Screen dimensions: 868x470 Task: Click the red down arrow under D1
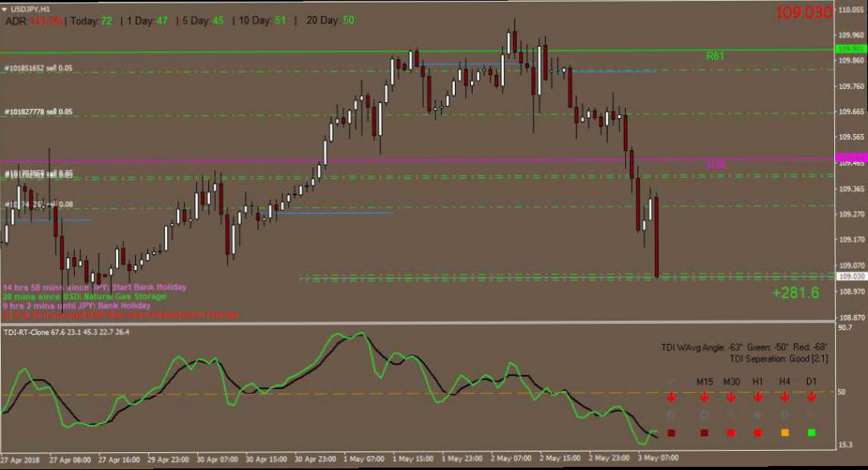point(811,397)
